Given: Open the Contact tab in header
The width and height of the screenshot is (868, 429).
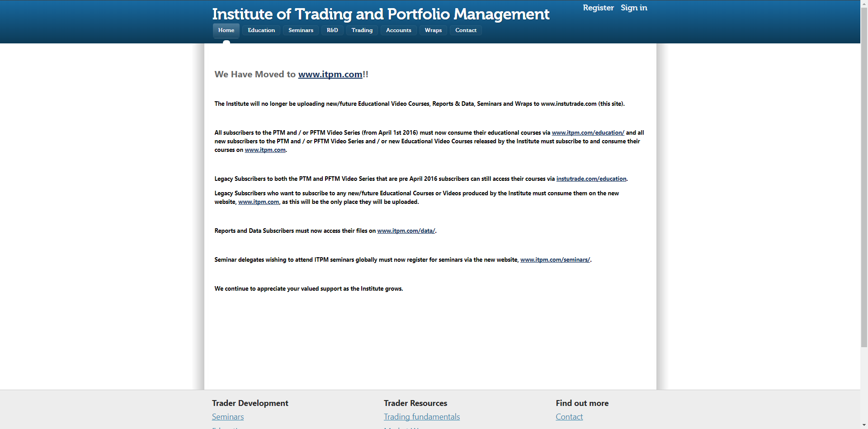Looking at the screenshot, I should coord(466,30).
